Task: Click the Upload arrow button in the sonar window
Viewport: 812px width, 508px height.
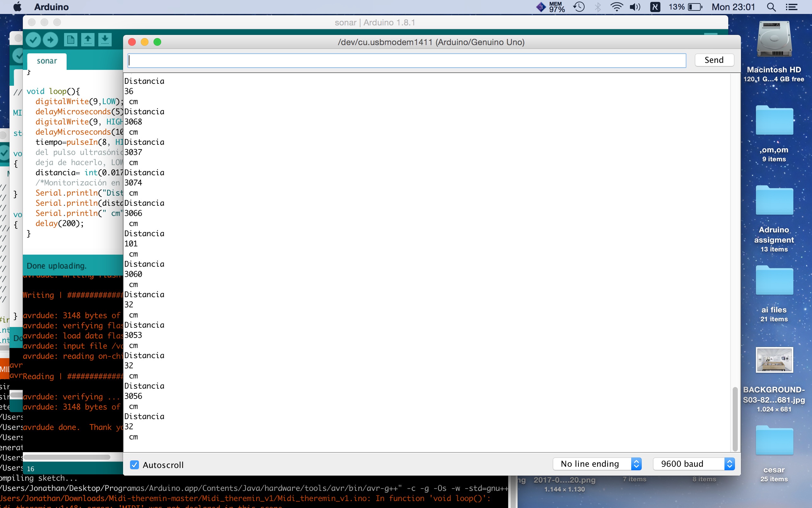Action: [50, 40]
